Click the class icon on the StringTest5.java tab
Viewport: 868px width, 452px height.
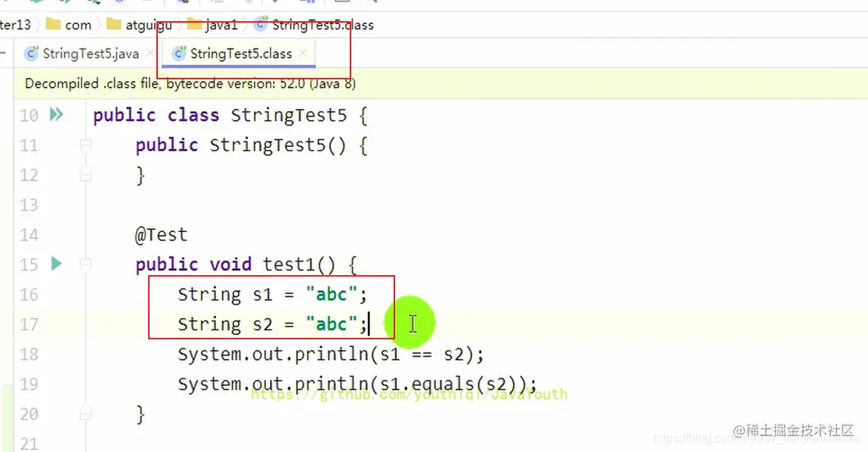point(32,53)
